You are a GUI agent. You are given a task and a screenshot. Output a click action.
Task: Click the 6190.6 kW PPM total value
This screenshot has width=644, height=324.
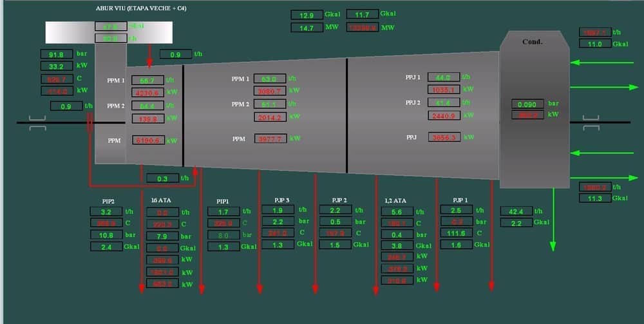[148, 140]
